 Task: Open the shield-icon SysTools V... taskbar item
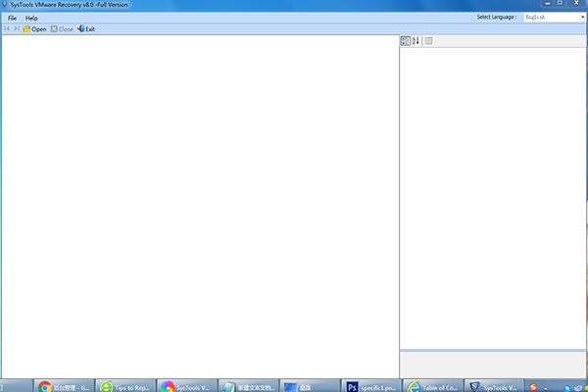pyautogui.click(x=494, y=387)
